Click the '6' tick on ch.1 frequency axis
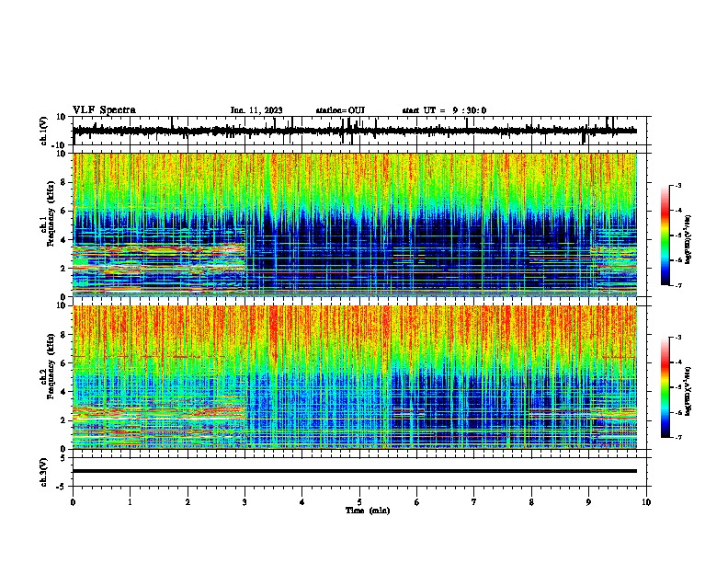Screen dimensions: 728x563 tap(64, 211)
